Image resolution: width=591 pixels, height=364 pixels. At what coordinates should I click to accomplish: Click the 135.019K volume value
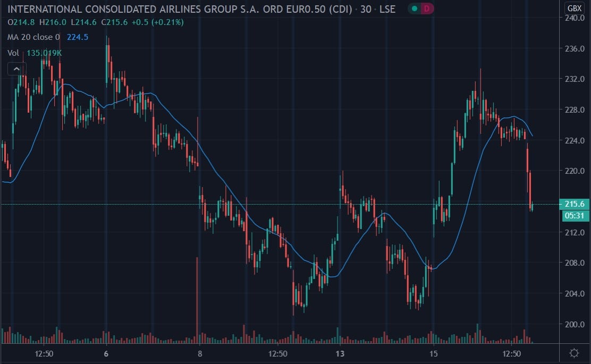coord(45,53)
